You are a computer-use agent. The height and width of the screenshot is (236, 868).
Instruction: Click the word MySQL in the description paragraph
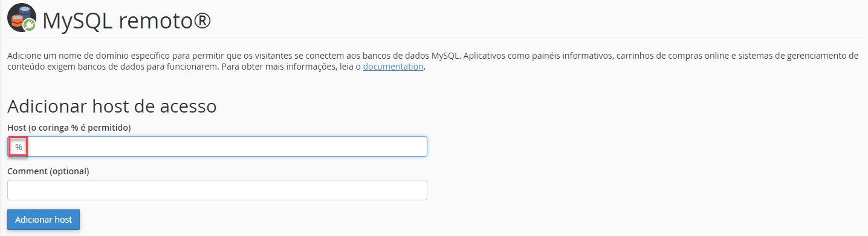[x=446, y=56]
